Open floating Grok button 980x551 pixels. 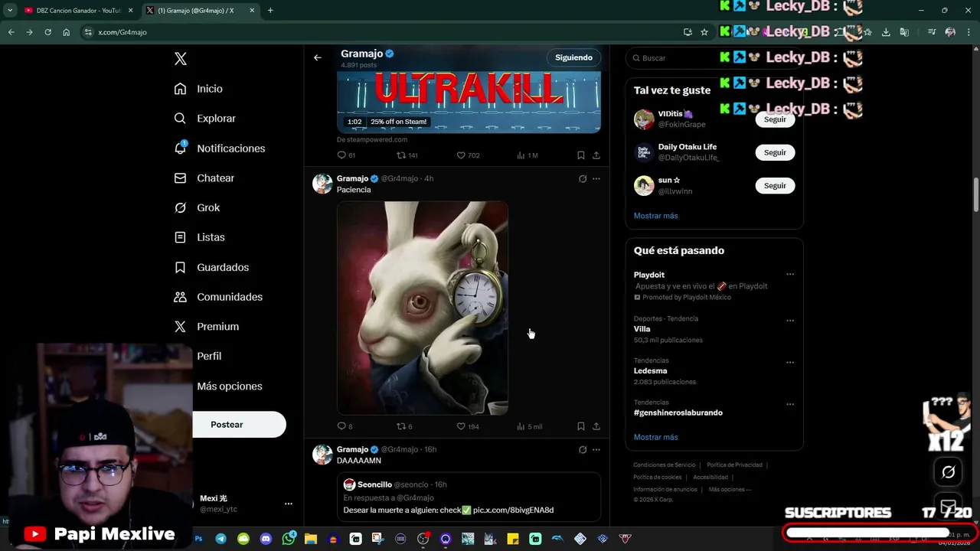[948, 472]
